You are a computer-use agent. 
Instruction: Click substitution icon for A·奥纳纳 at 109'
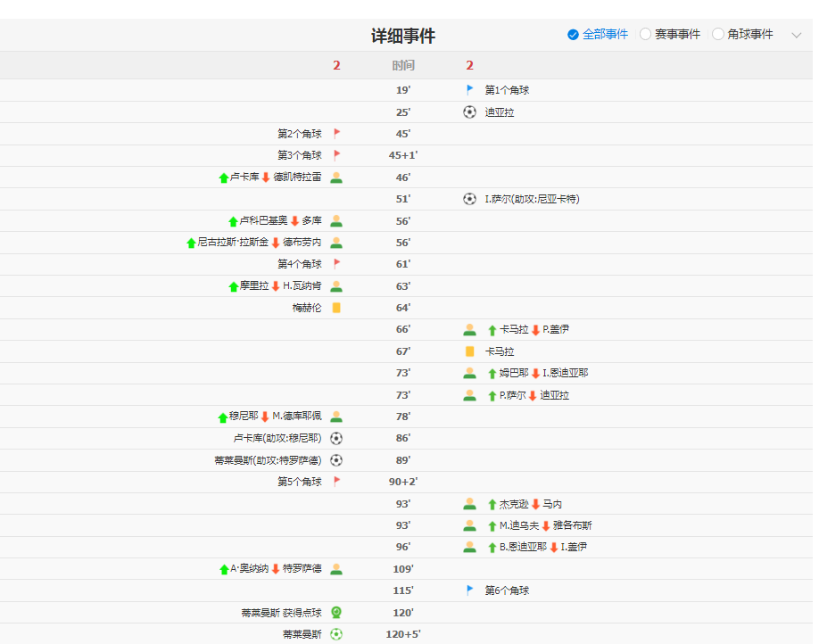pyautogui.click(x=336, y=569)
